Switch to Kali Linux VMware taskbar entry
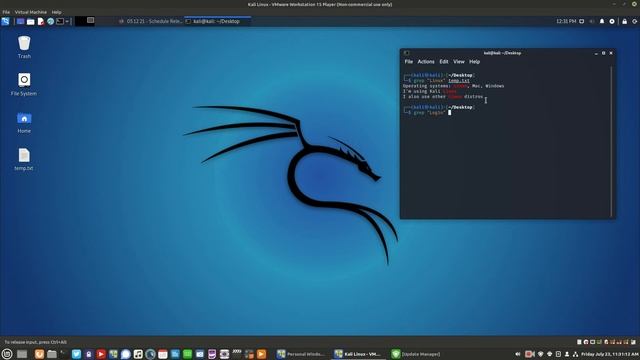This screenshot has height=360, width=640. [358, 354]
